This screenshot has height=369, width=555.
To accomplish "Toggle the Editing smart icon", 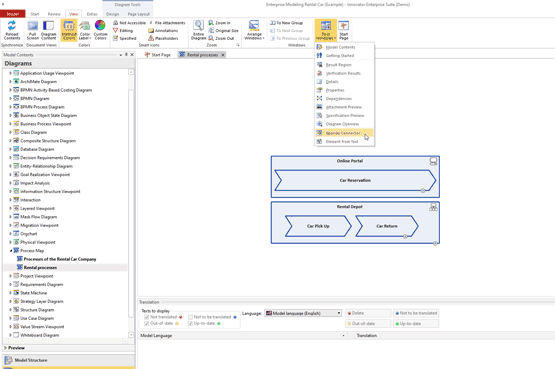I will [123, 30].
